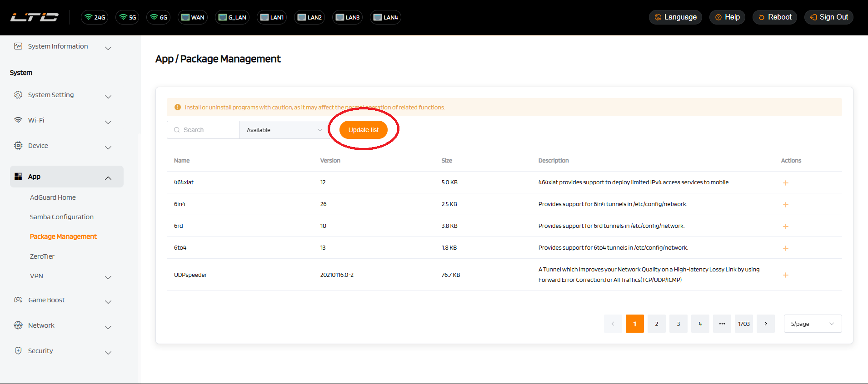This screenshot has width=868, height=384.
Task: Go to page 3 of package list
Action: (x=678, y=324)
